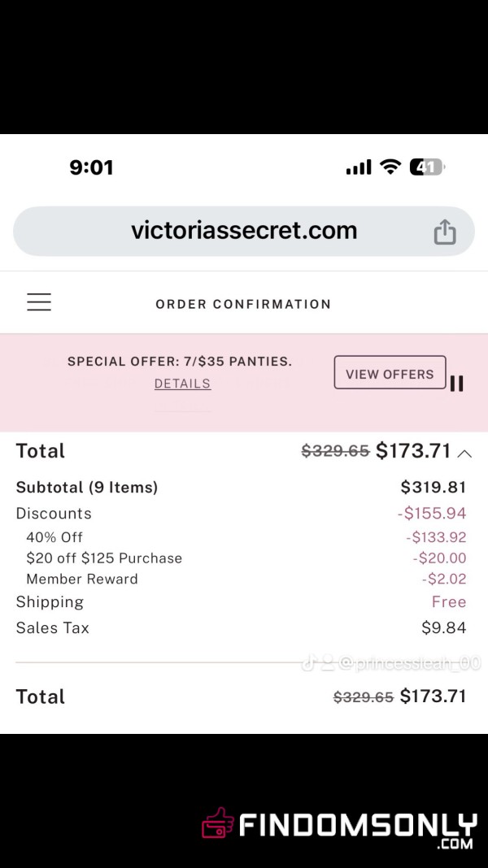Click the bottom Total $173.71 amount
The height and width of the screenshot is (868, 488).
pos(434,696)
